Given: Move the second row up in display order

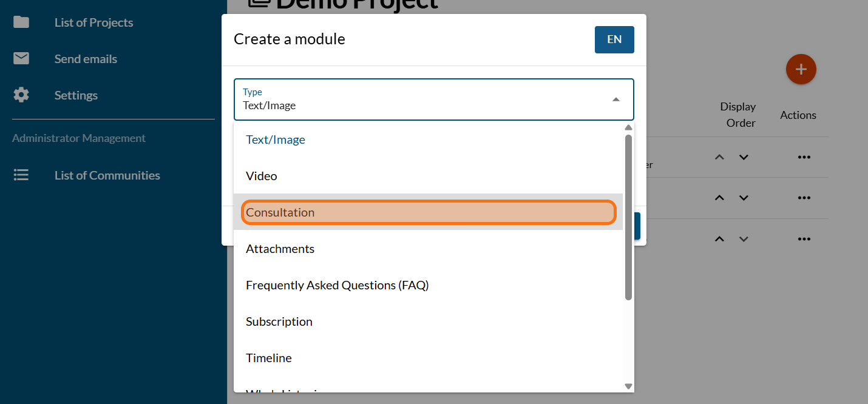Looking at the screenshot, I should point(719,198).
